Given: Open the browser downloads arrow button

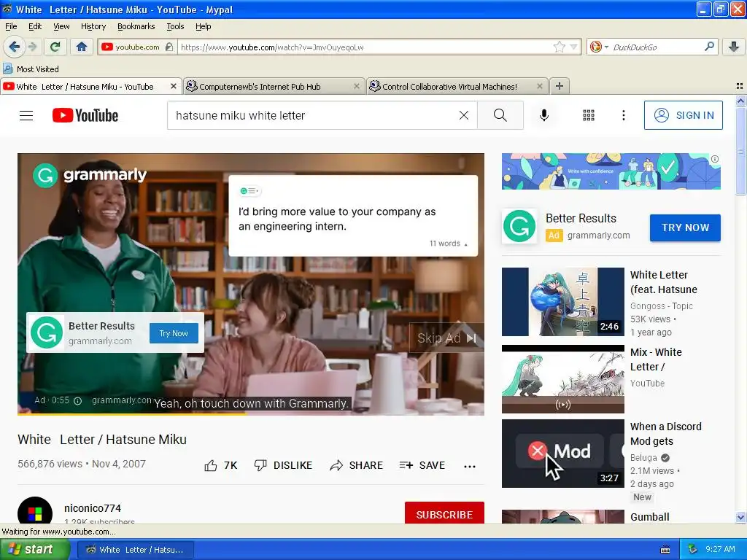Looking at the screenshot, I should click(x=734, y=47).
